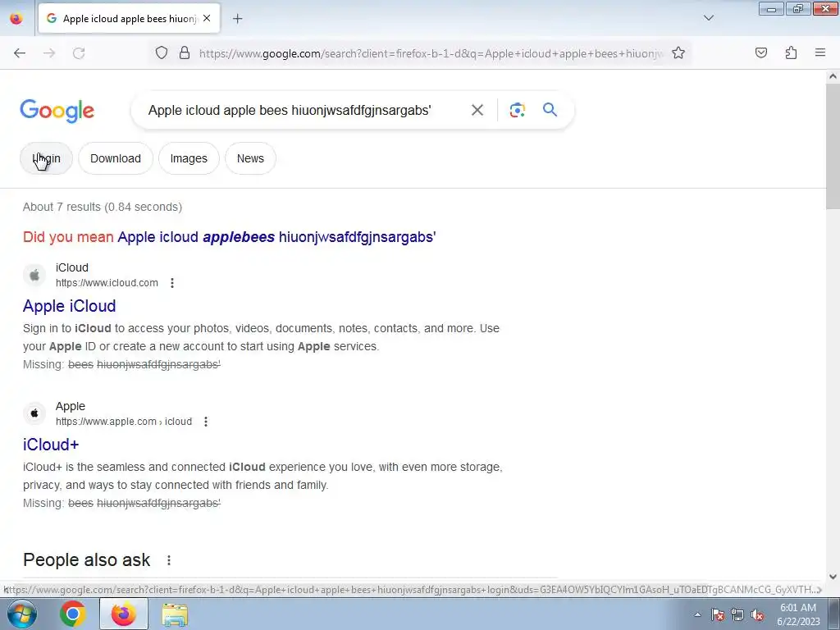The image size is (840, 630).
Task: Click the scrollbar up arrow
Action: pyautogui.click(x=833, y=76)
